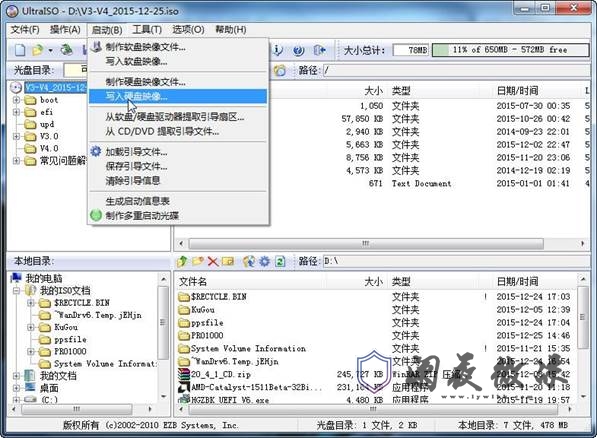Viewport: 597px width, 438px height.
Task: Sort disc list by 大小 column header
Action: [373, 91]
